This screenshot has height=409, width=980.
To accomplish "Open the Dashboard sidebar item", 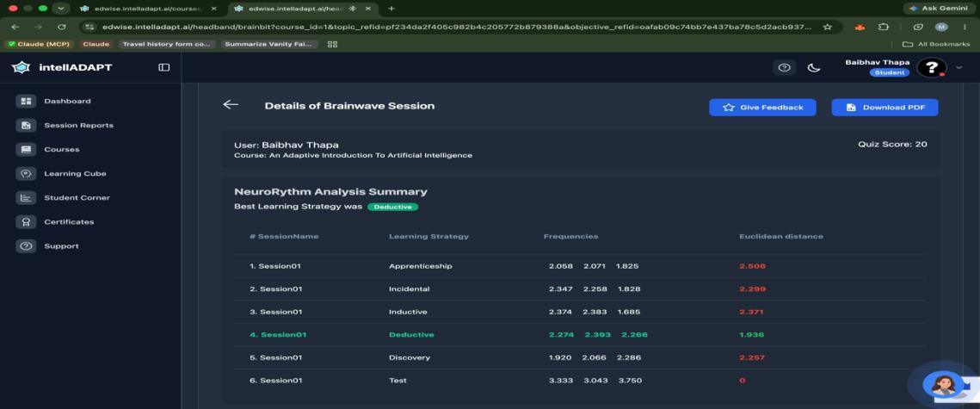I will [x=67, y=102].
